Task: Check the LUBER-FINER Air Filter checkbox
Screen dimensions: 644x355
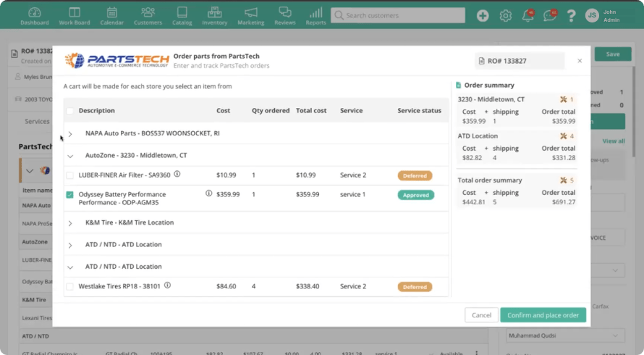Action: point(69,175)
